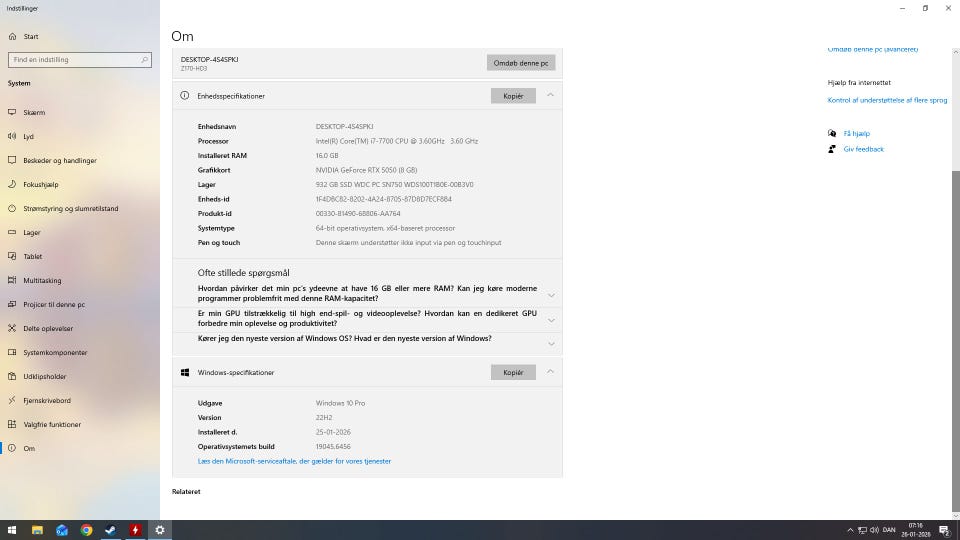Open Kontrol af understøttelse af flere sprog link
960x540 pixels.
pyautogui.click(x=887, y=100)
